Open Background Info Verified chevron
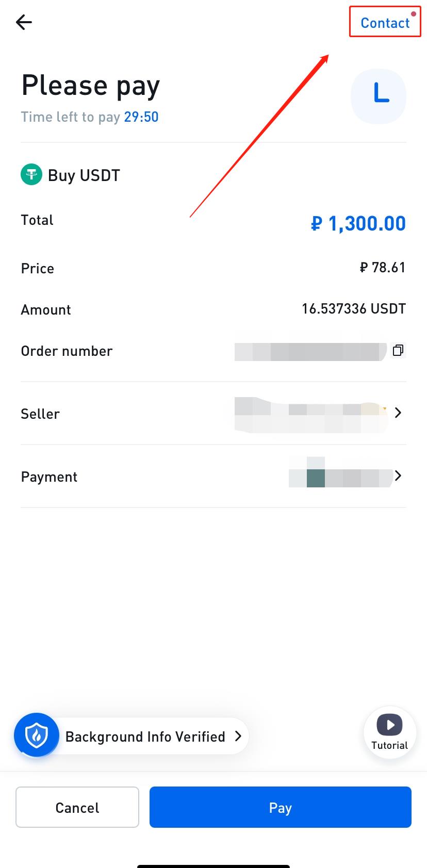427x868 pixels. [238, 736]
